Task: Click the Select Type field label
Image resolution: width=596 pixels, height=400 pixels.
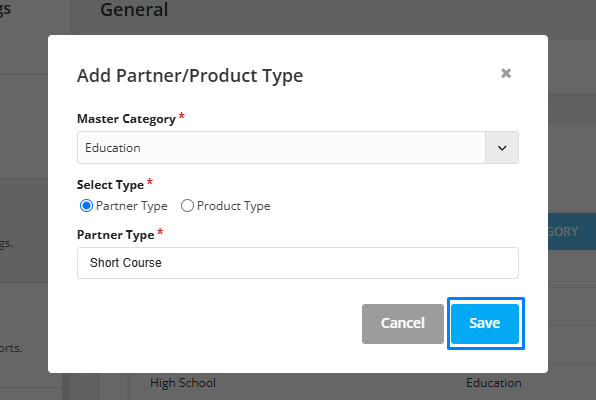Action: (110, 185)
